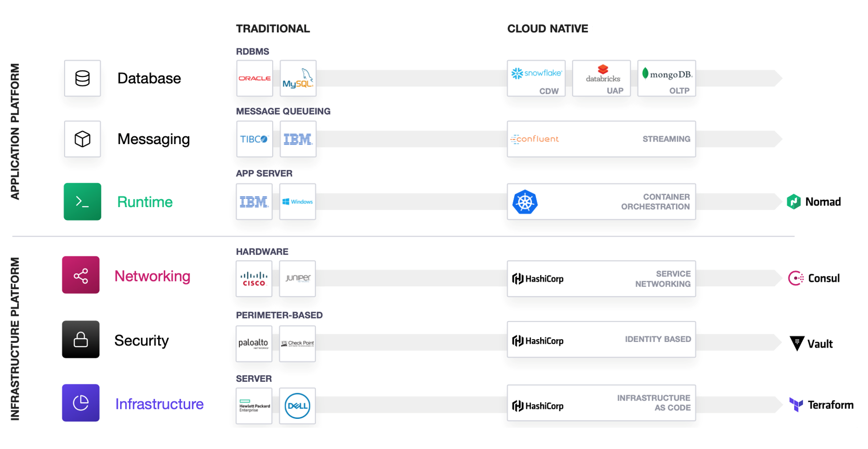Click the IBM logo under App Server
The image size is (868, 449).
[x=254, y=201]
